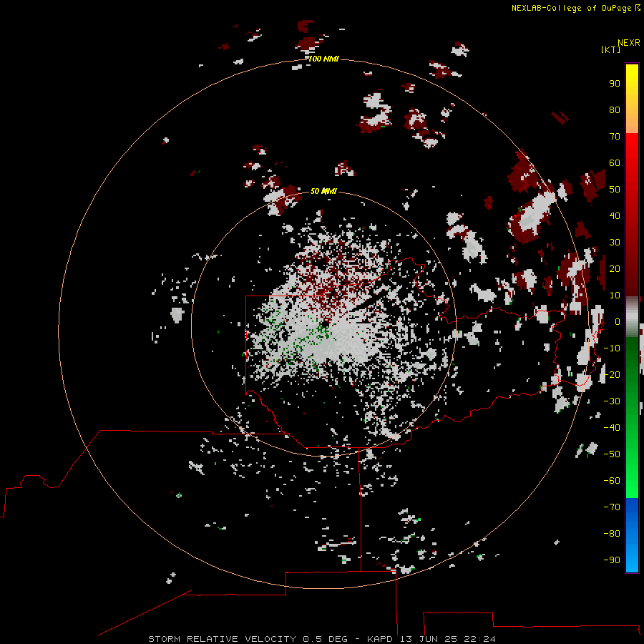Click the 90 value on the velocity scale

point(615,84)
